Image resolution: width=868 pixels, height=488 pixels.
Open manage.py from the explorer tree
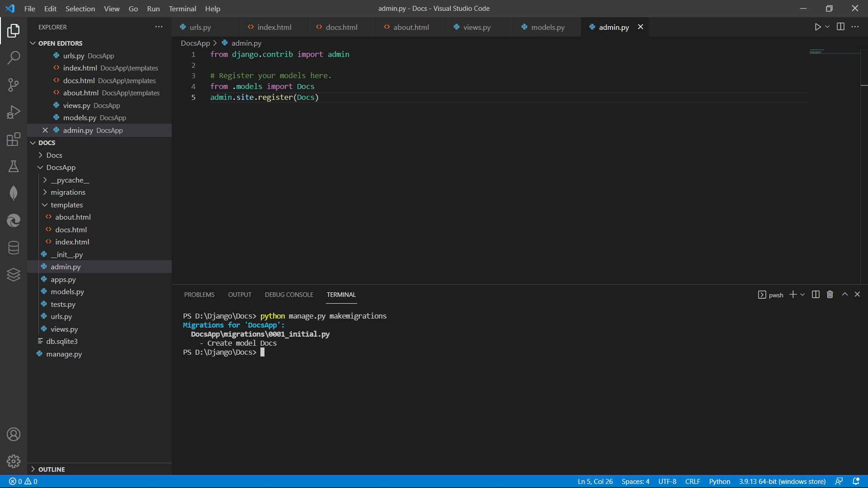coord(64,354)
